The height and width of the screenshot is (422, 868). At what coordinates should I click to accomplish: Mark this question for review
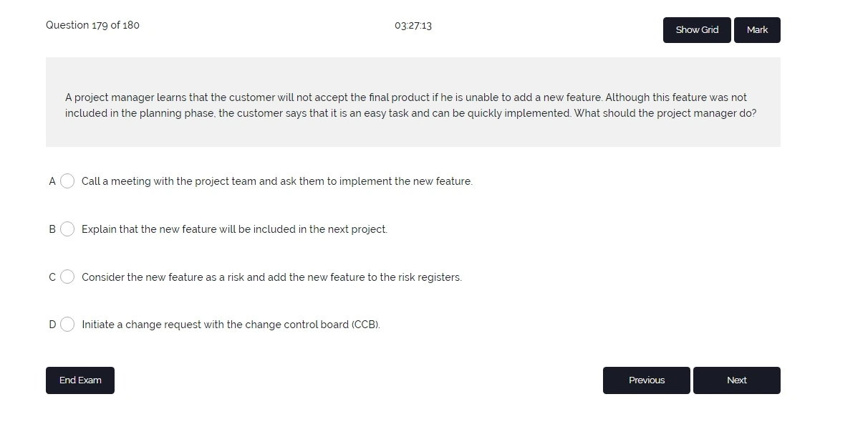(757, 30)
